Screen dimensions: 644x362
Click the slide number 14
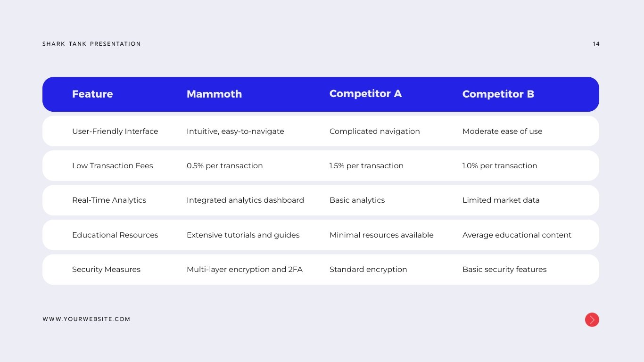pos(596,44)
